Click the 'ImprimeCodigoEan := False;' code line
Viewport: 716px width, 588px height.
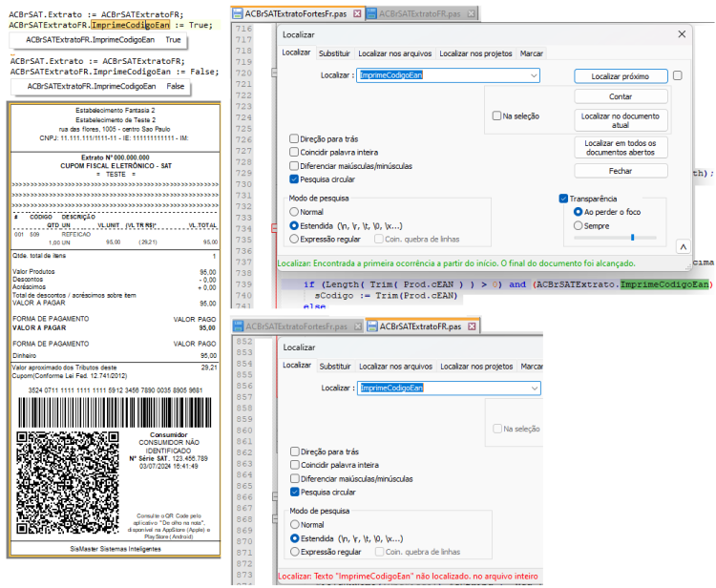[x=115, y=72]
